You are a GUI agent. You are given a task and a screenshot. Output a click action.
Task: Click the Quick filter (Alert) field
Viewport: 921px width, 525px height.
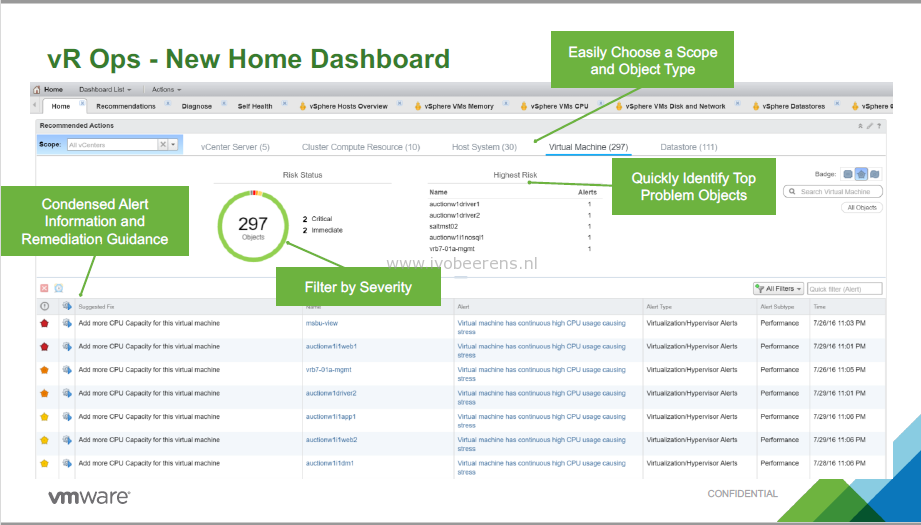[844, 289]
